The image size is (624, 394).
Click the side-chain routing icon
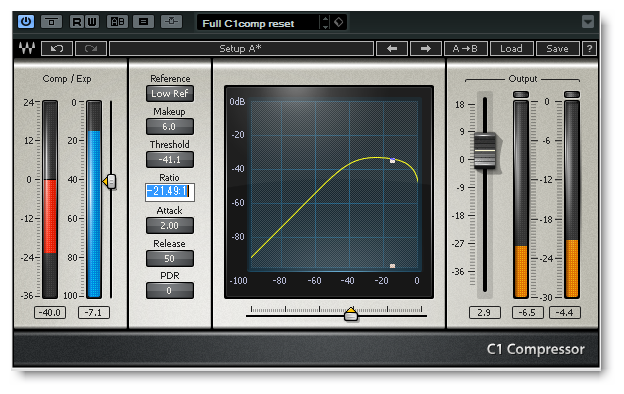coord(172,21)
